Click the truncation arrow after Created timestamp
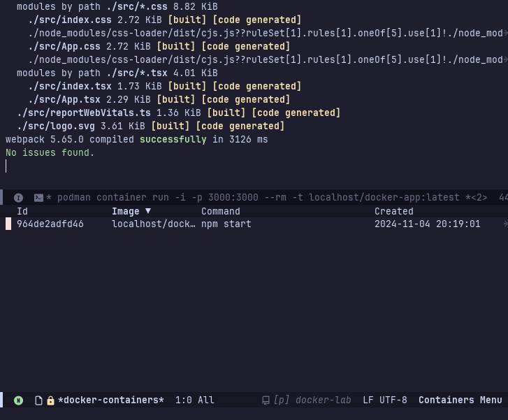Image resolution: width=508 pixels, height=420 pixels. 505,224
